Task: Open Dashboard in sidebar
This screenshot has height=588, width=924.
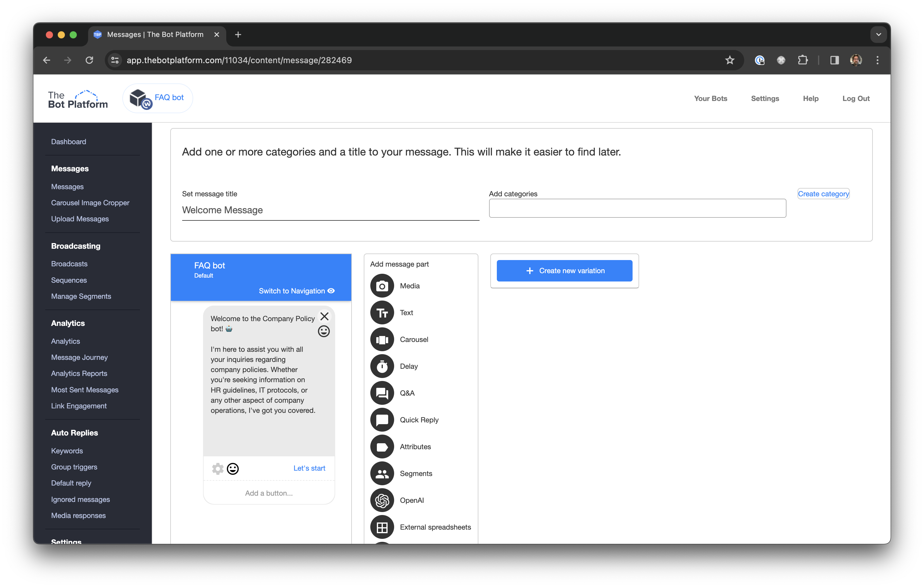Action: pyautogui.click(x=69, y=142)
